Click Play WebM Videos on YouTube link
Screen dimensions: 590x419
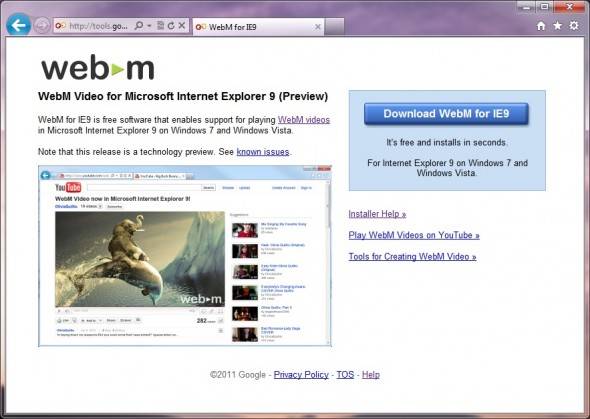click(414, 235)
